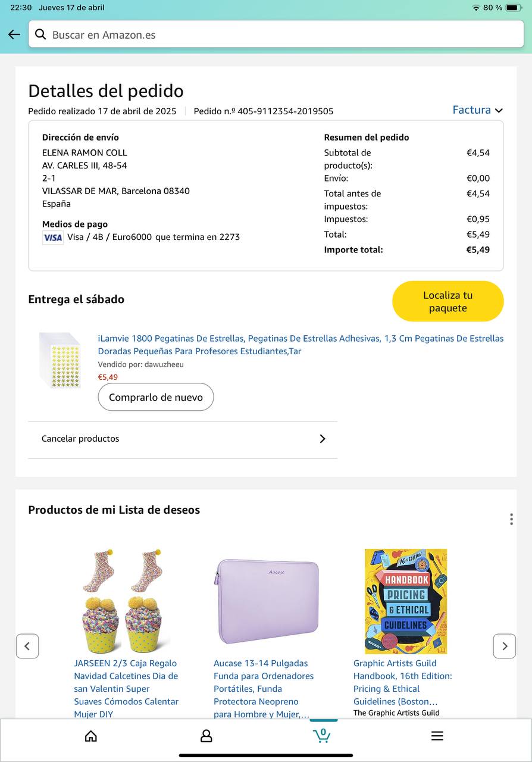This screenshot has width=532, height=762.
Task: Tap the Visa card logo
Action: [52, 238]
